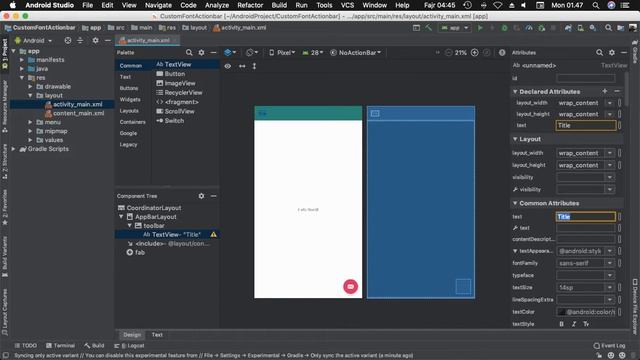The image size is (640, 360).
Task: Open Project Structure folder icon
Action: tap(620, 28)
